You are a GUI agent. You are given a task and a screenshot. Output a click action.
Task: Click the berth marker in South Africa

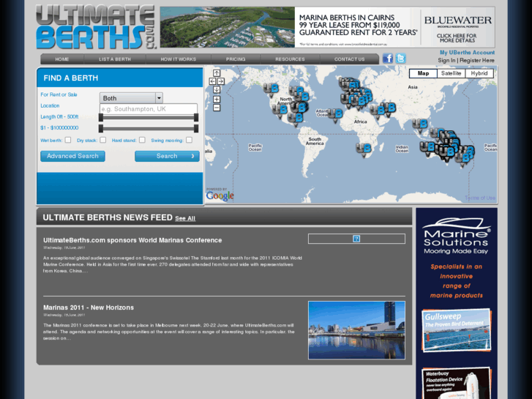click(x=364, y=150)
